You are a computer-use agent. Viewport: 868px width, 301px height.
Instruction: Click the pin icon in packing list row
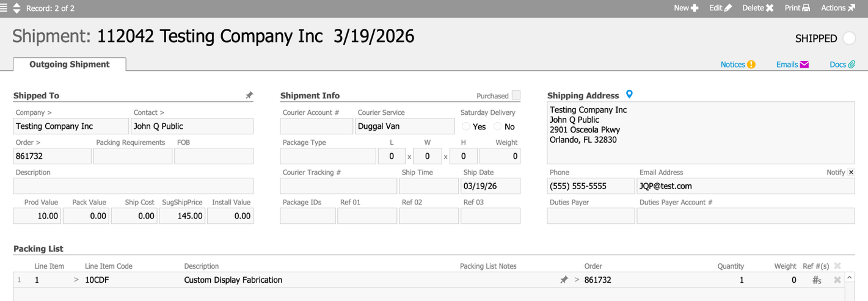pos(564,280)
